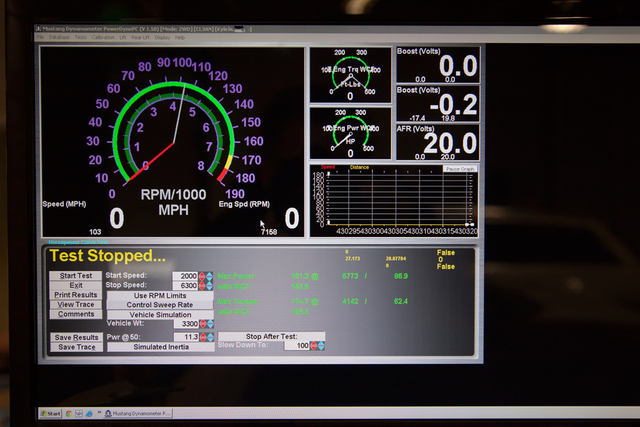Open the Rear Lift menu

click(x=140, y=37)
